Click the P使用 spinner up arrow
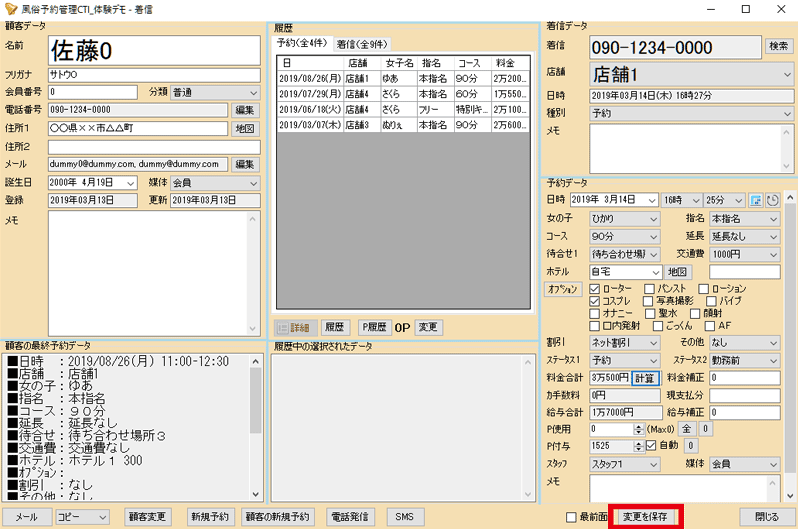 tap(639, 426)
